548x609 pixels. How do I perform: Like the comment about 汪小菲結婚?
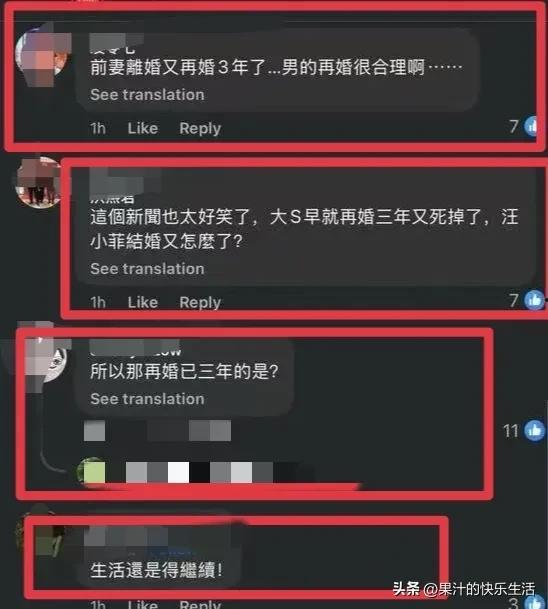point(143,302)
